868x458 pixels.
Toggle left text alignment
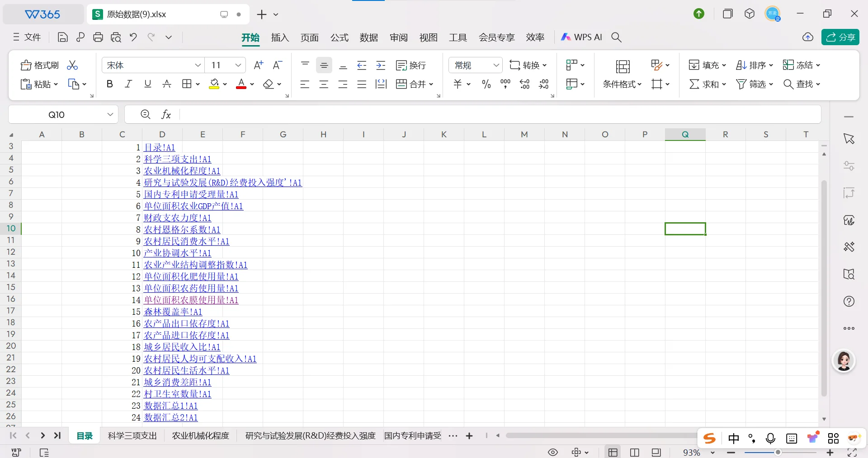click(305, 84)
